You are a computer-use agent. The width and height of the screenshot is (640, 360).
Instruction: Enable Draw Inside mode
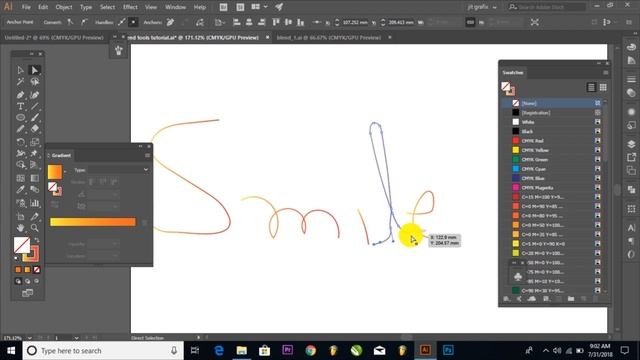(37, 281)
